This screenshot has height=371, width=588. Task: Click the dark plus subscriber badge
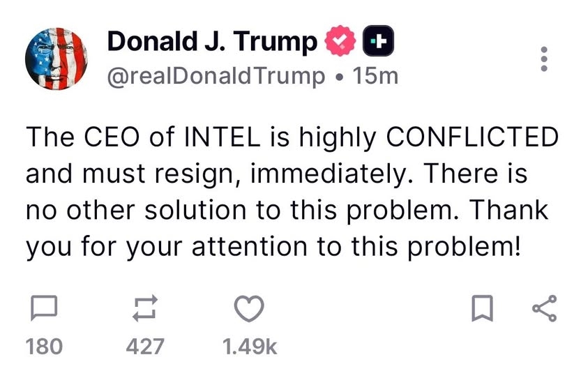coord(378,41)
